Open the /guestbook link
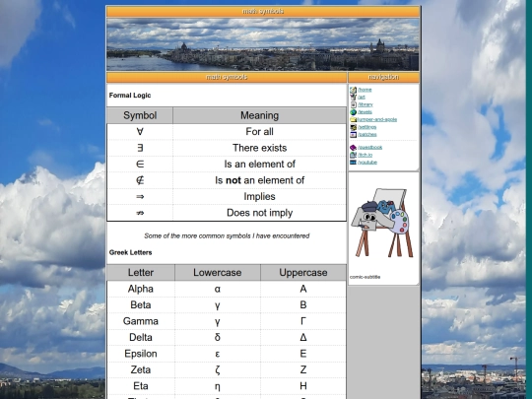 coord(370,148)
